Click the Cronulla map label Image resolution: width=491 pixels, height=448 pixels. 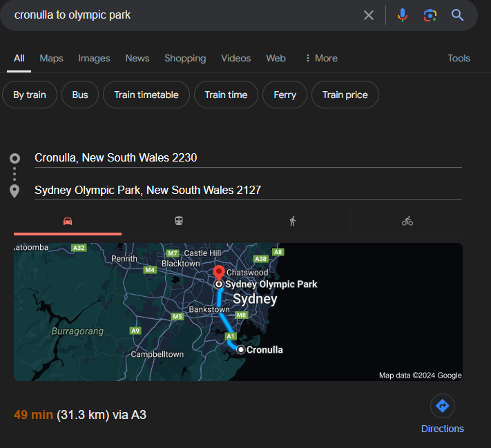pos(264,350)
